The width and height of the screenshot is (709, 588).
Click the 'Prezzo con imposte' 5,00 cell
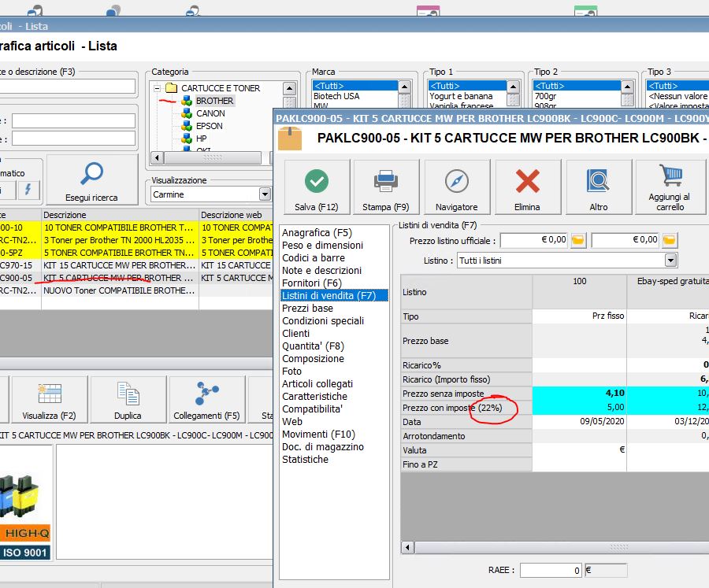(x=579, y=407)
